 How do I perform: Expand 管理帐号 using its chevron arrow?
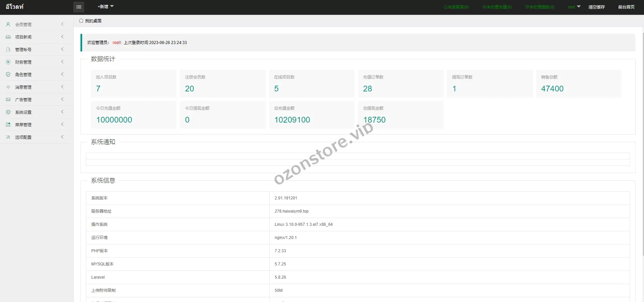62,49
